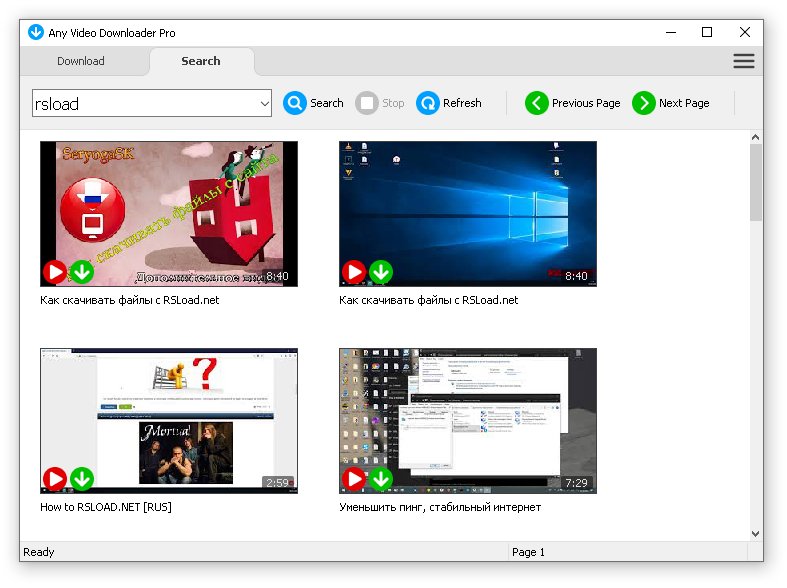The height and width of the screenshot is (588, 787).
Task: Go to Next Page label
Action: [684, 103]
